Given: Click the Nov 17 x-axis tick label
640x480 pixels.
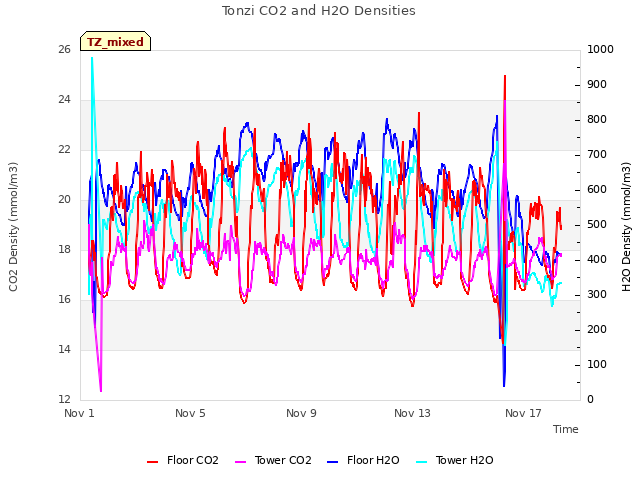Looking at the screenshot, I should click(523, 413).
